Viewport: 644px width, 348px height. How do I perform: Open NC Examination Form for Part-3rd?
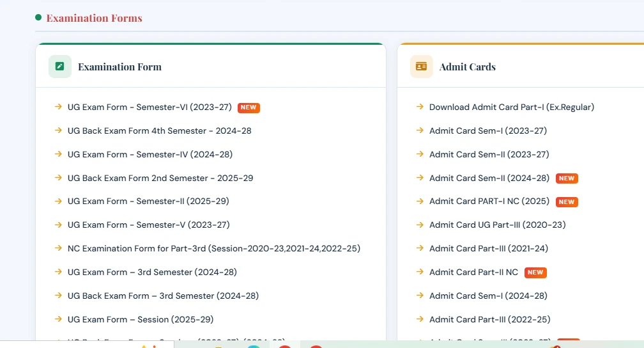click(214, 248)
